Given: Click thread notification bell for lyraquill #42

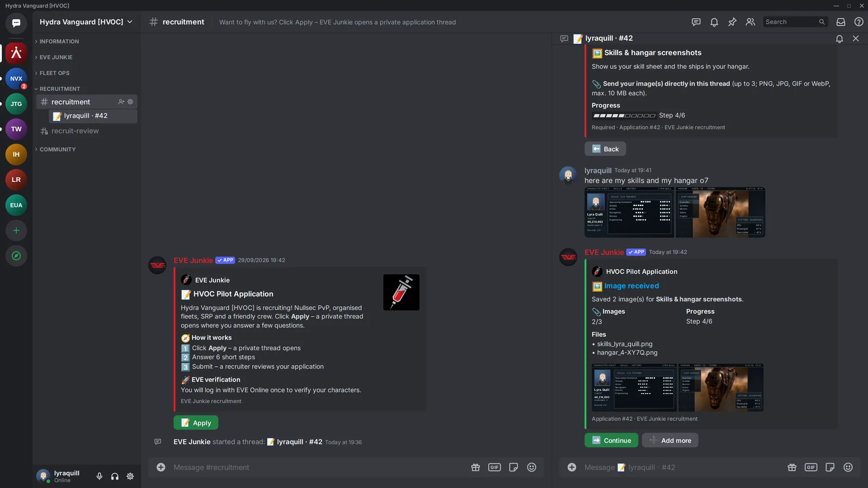Looking at the screenshot, I should point(840,38).
